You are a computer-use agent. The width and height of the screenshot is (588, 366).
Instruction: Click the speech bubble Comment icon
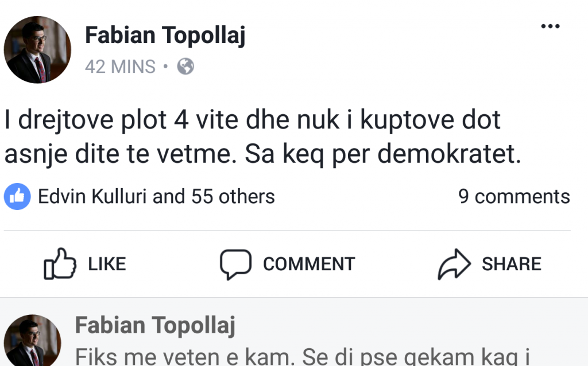tap(235, 264)
